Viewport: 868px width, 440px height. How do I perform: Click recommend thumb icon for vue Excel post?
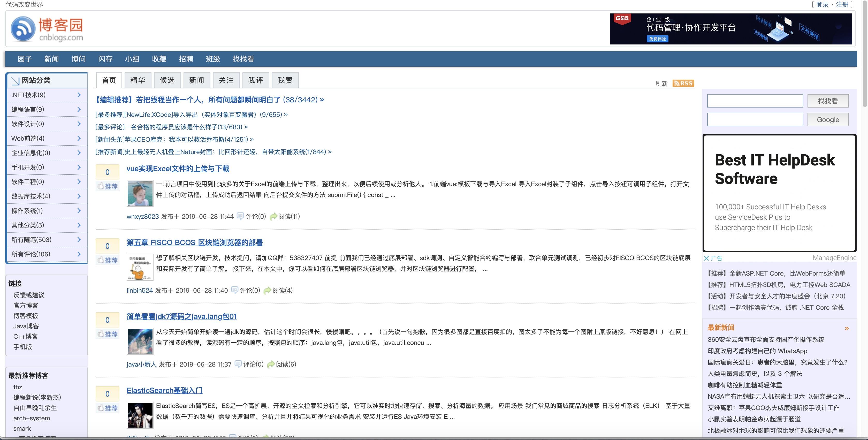pos(100,186)
